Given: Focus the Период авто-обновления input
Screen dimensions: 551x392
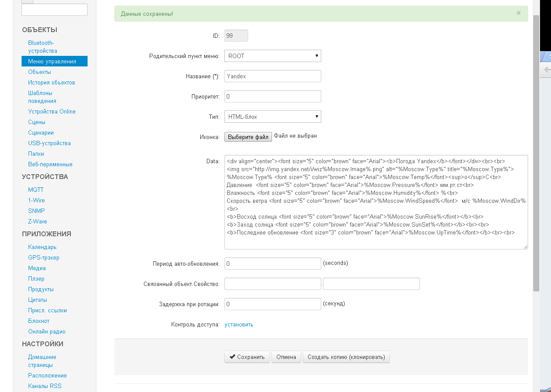Looking at the screenshot, I should [272, 264].
